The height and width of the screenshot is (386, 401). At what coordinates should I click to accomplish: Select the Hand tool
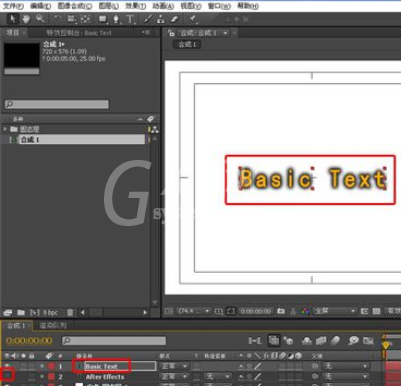(26, 19)
